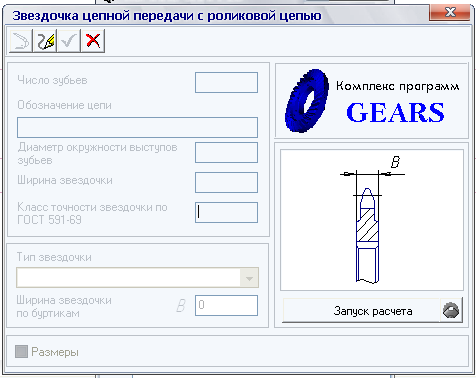Toggle the Размеры checkbox

(21, 352)
